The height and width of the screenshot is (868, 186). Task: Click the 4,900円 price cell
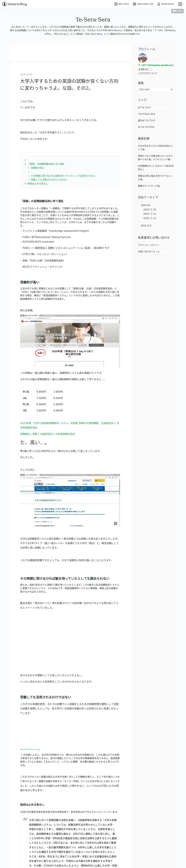(x=58, y=411)
